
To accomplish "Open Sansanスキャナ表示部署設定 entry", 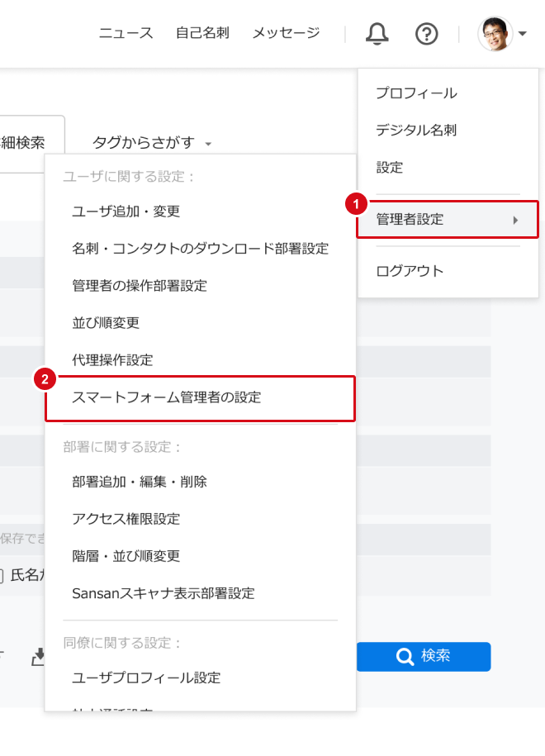I will coord(163,593).
